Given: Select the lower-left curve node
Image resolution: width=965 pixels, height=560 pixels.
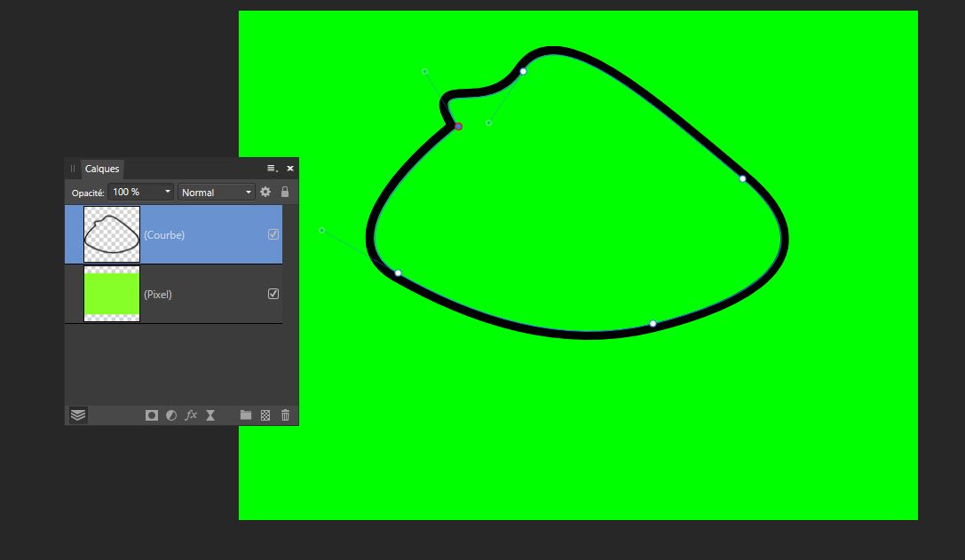Looking at the screenshot, I should click(399, 273).
